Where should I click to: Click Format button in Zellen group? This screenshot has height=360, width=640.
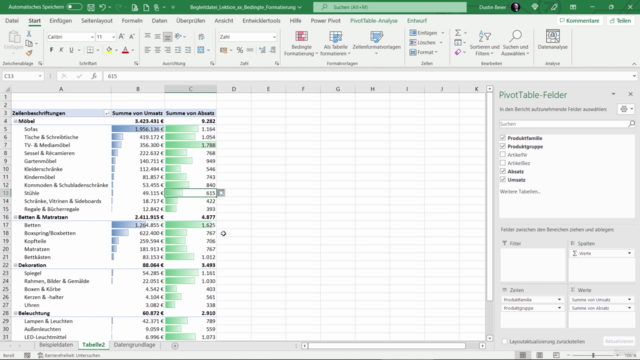point(423,52)
